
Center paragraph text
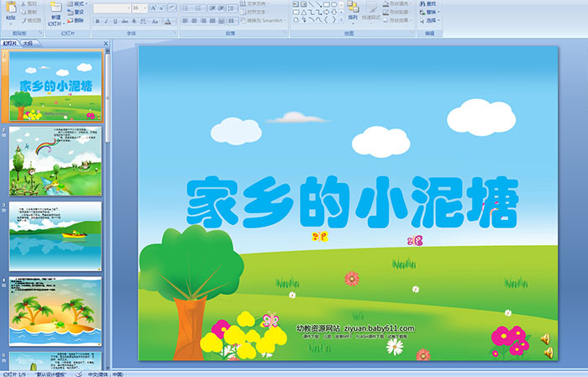pos(194,21)
